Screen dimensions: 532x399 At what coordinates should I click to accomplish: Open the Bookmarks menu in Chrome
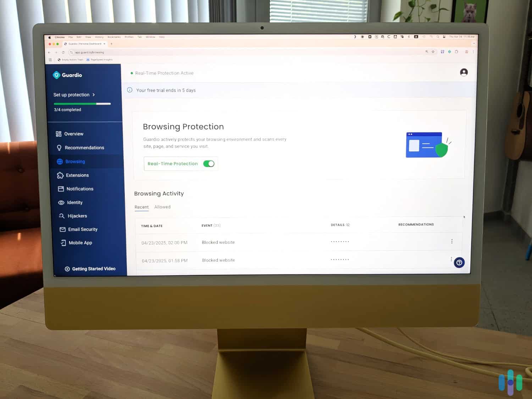[x=114, y=37]
